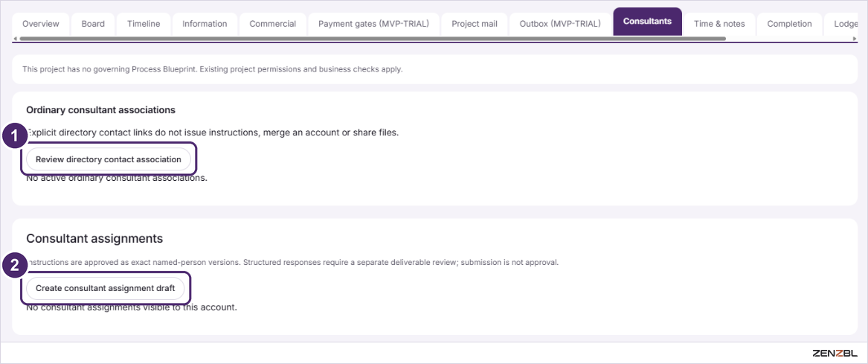Click the left scroll arrow of tab scrollbar
This screenshot has width=868, height=364.
(15, 39)
